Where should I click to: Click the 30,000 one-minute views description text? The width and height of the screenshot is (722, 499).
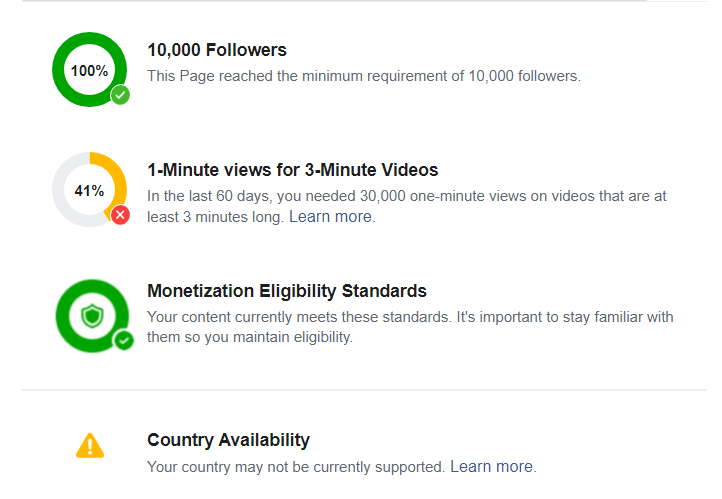[x=407, y=206]
